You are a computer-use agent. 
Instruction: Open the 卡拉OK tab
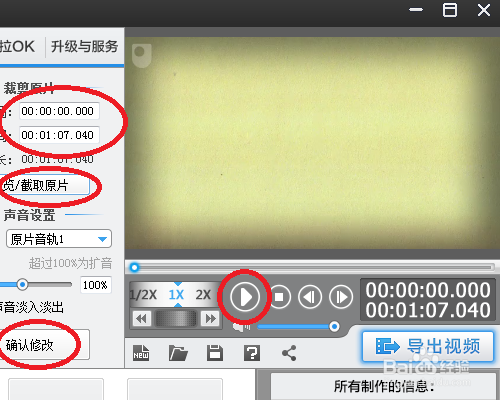click(x=17, y=46)
